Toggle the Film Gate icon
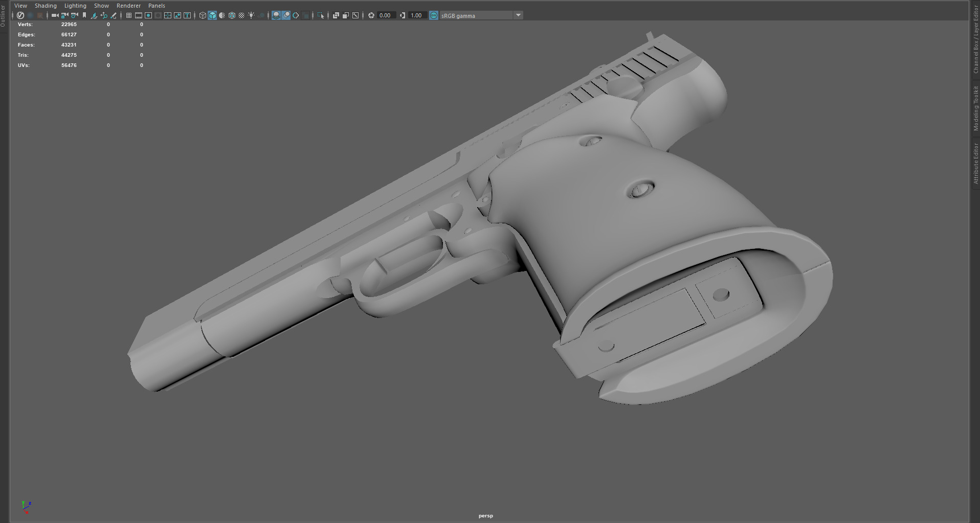 pyautogui.click(x=139, y=15)
